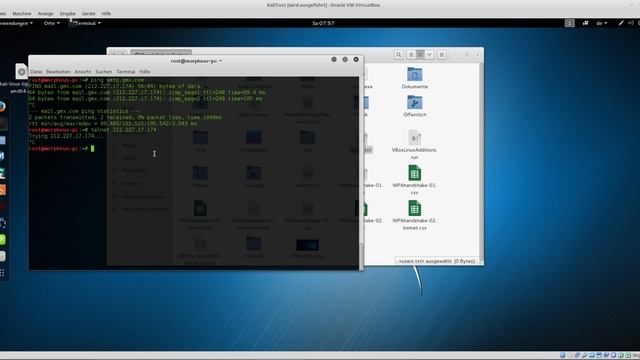640x360 pixels.
Task: Click the 'users.txt ausgewählt' status text
Action: (437, 261)
